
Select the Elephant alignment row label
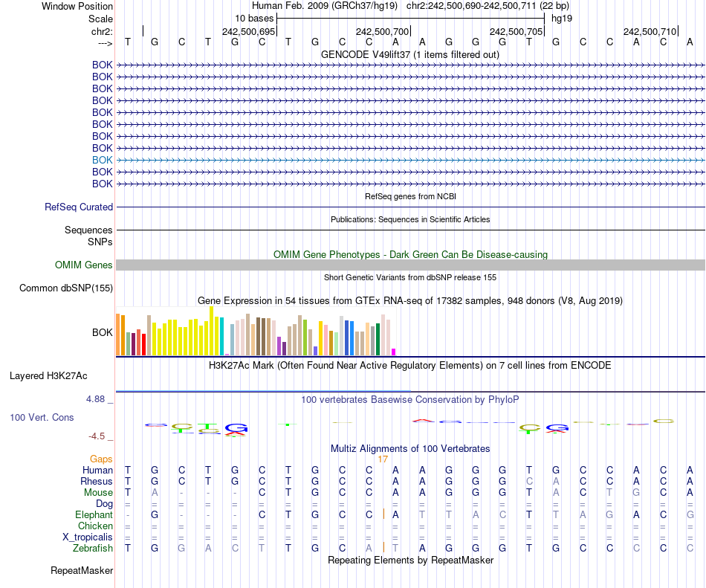[94, 514]
